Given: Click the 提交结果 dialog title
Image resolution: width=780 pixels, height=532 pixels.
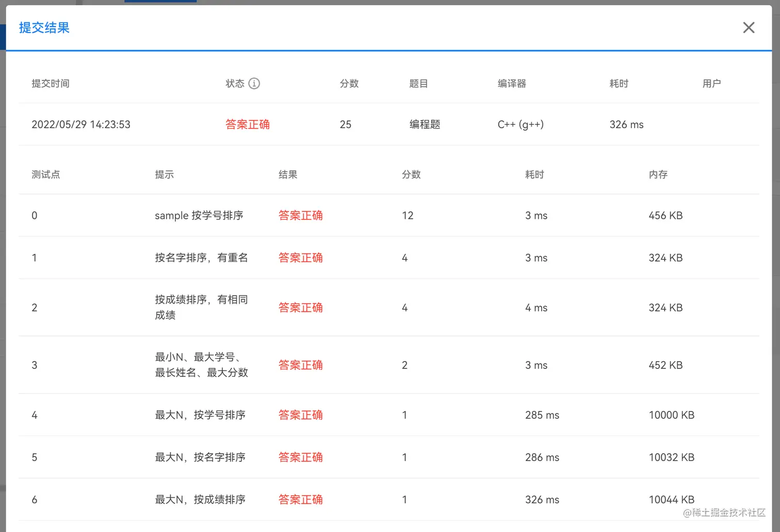Looking at the screenshot, I should (44, 28).
